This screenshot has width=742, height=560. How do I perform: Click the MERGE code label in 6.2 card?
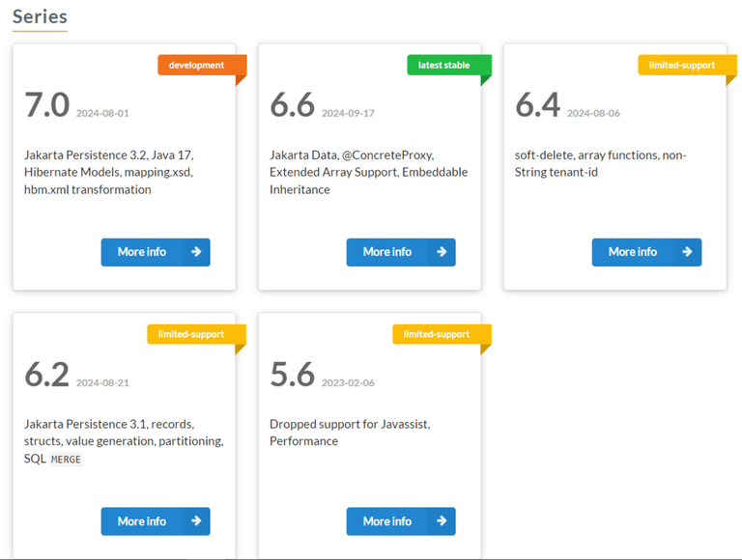click(66, 460)
